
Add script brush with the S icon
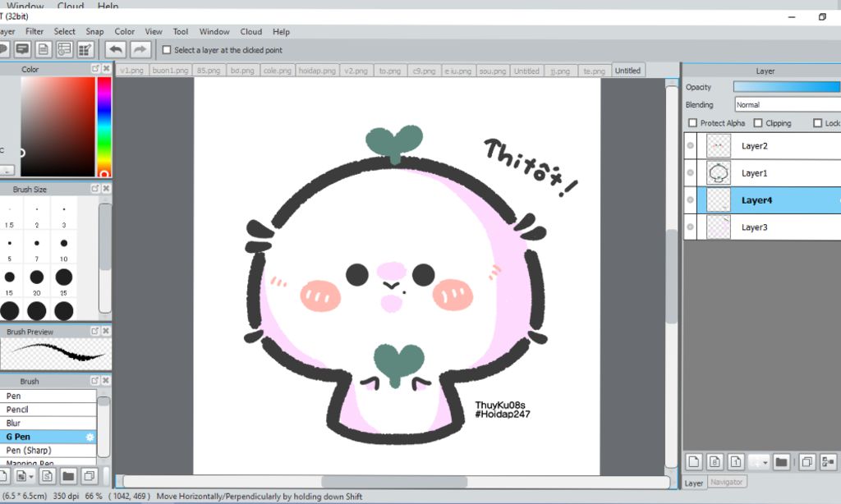(47, 476)
